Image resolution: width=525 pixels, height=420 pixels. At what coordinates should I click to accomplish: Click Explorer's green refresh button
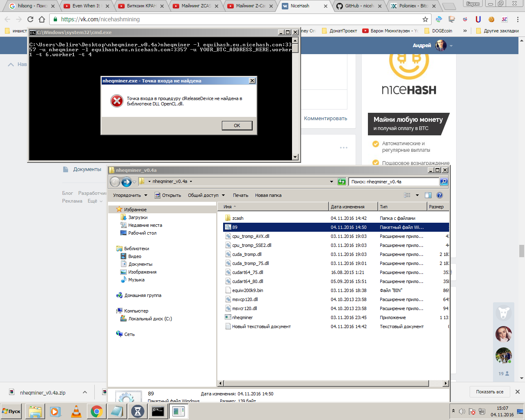[x=342, y=182]
